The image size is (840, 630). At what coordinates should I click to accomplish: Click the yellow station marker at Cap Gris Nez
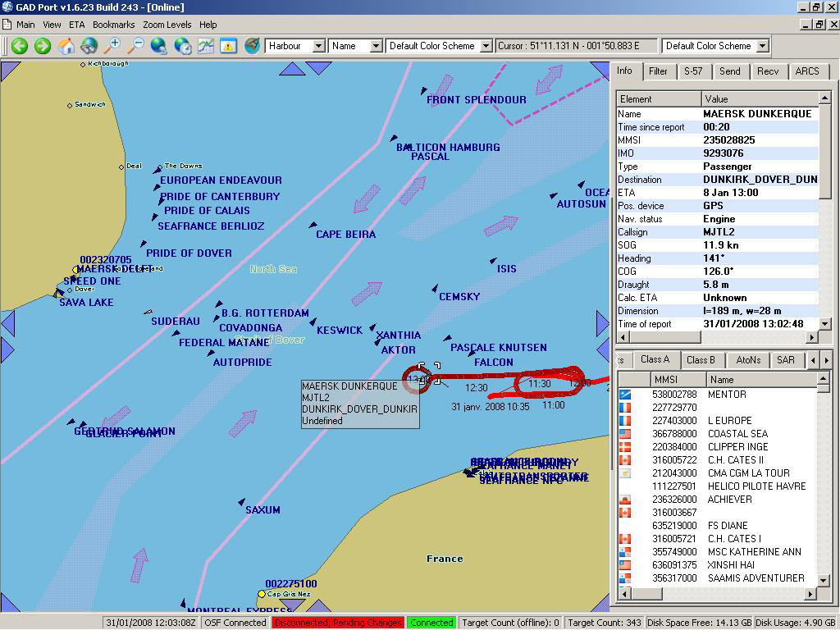[x=262, y=594]
